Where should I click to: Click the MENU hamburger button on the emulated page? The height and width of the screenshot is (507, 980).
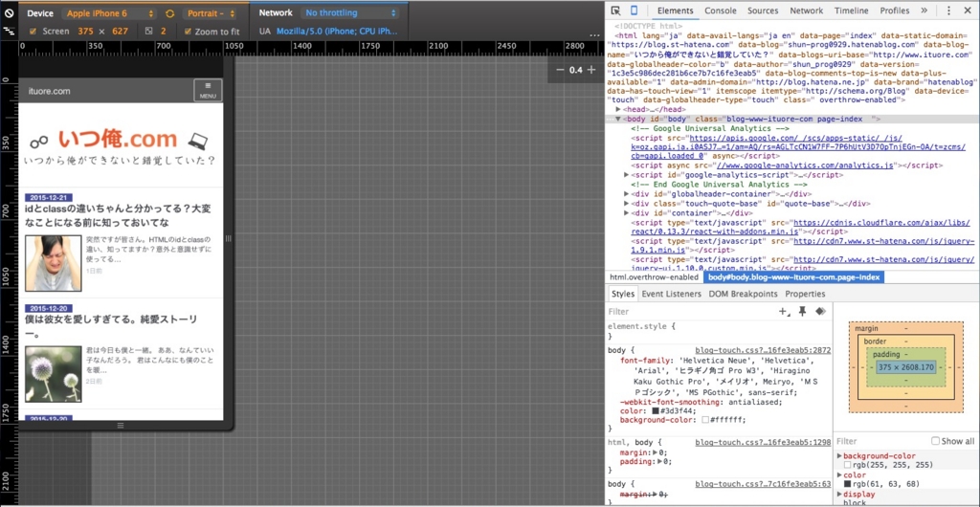click(x=208, y=91)
